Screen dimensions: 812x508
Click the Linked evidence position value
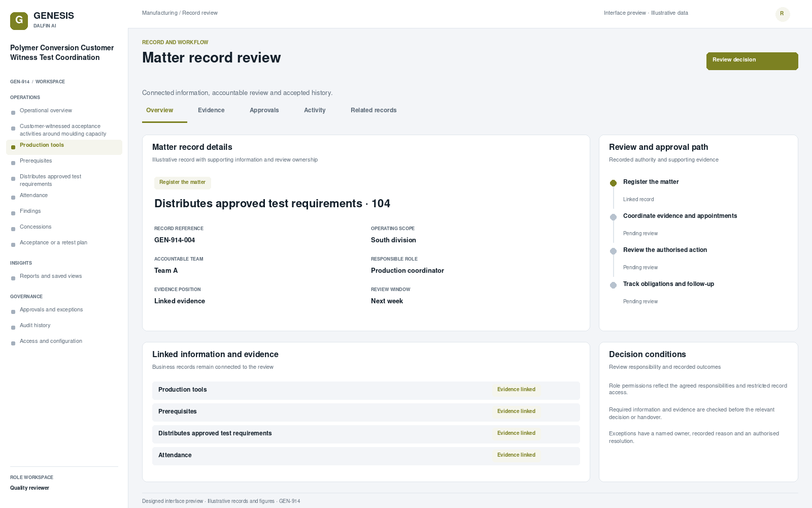(x=180, y=301)
